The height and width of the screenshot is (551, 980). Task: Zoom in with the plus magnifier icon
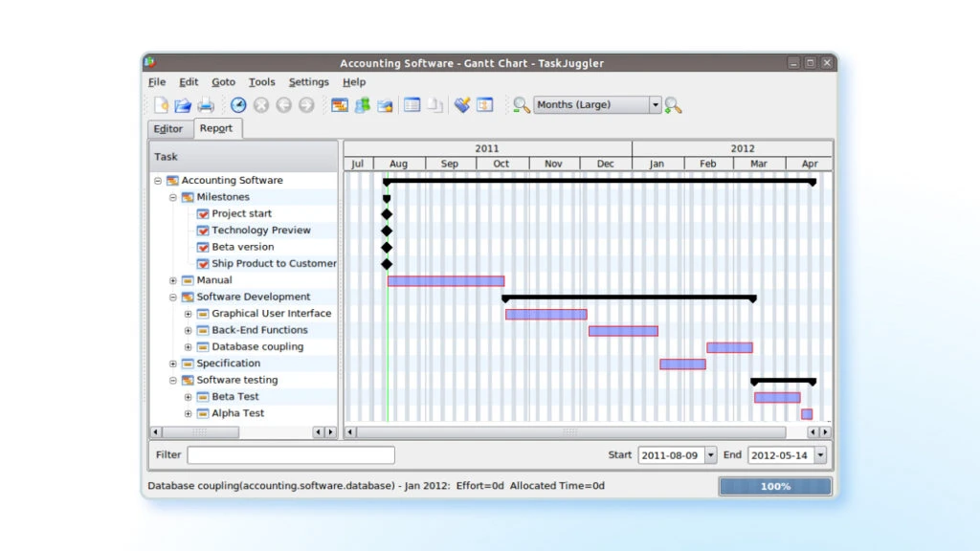point(673,105)
